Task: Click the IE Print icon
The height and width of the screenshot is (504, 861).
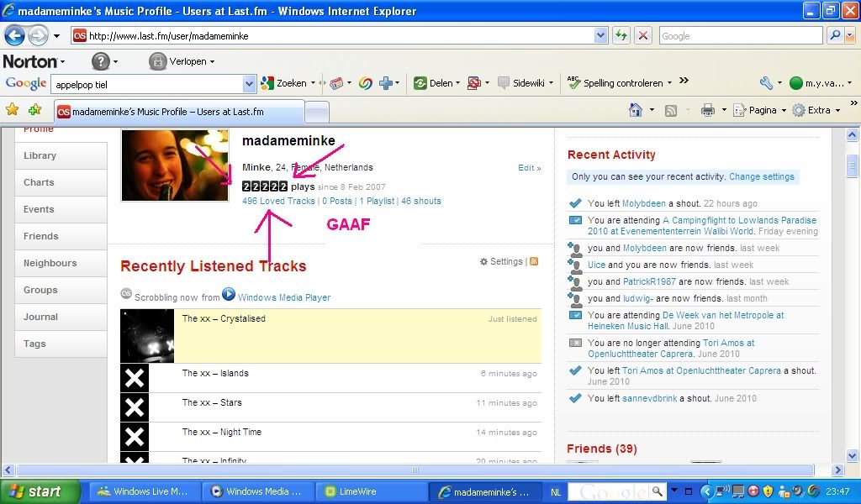Action: pyautogui.click(x=708, y=110)
